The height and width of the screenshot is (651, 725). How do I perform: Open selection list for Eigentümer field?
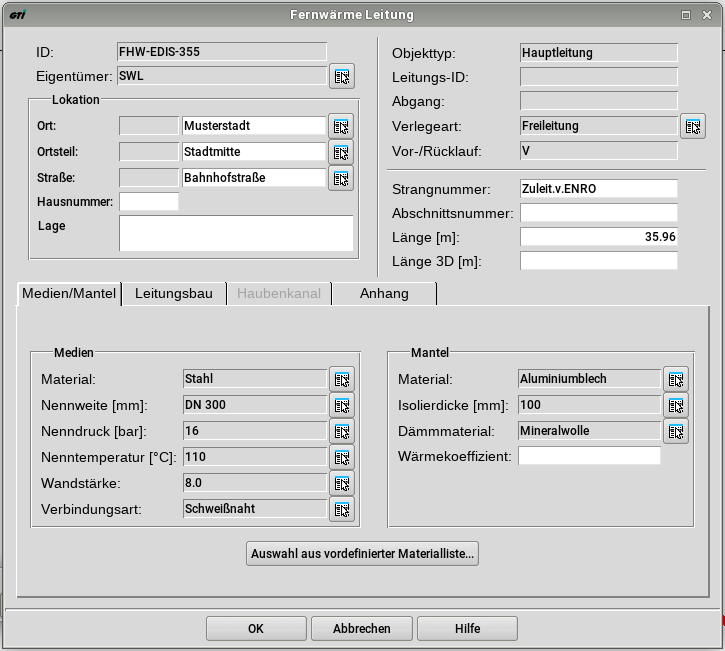click(342, 76)
